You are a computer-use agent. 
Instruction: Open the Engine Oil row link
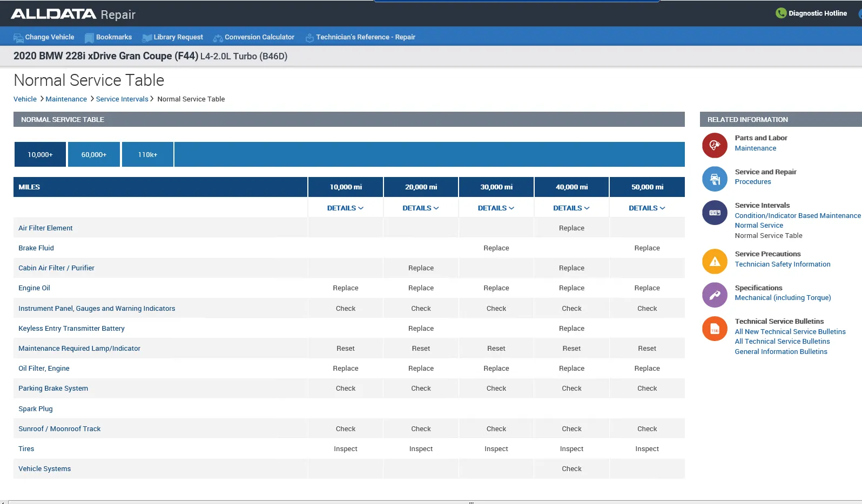point(34,288)
